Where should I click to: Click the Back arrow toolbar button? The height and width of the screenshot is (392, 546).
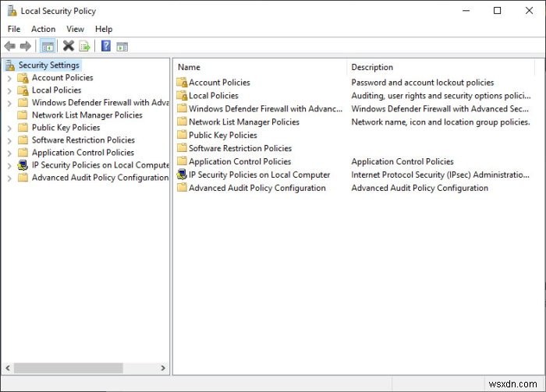tap(9, 47)
